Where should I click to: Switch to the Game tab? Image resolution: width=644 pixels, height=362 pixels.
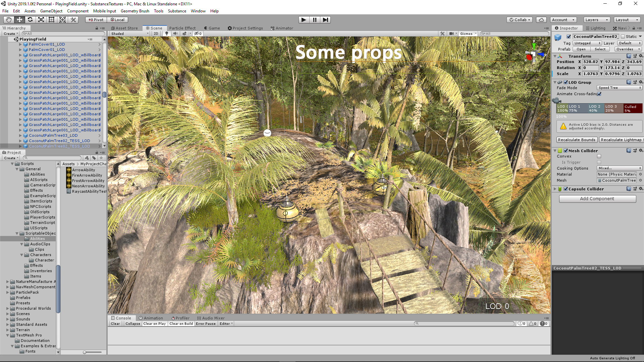click(x=212, y=28)
